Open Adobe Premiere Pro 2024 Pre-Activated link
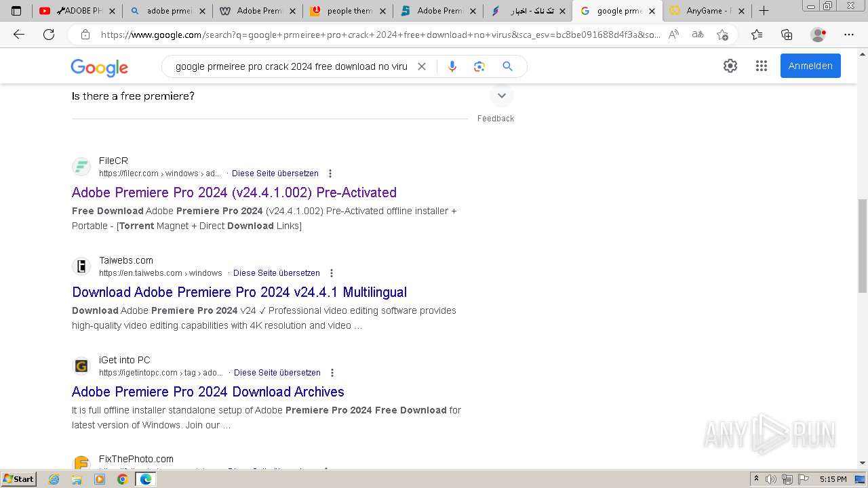 (x=234, y=192)
